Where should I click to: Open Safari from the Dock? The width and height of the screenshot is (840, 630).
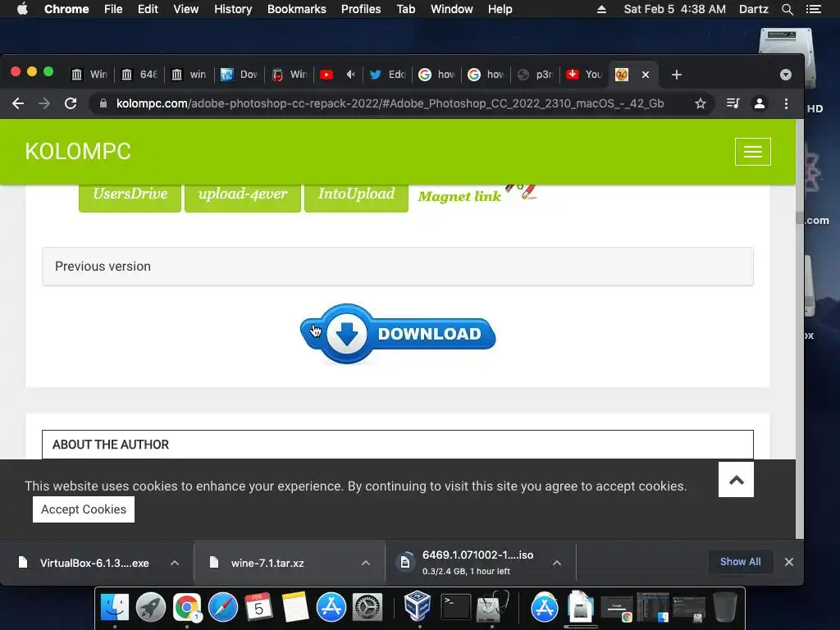tap(223, 608)
